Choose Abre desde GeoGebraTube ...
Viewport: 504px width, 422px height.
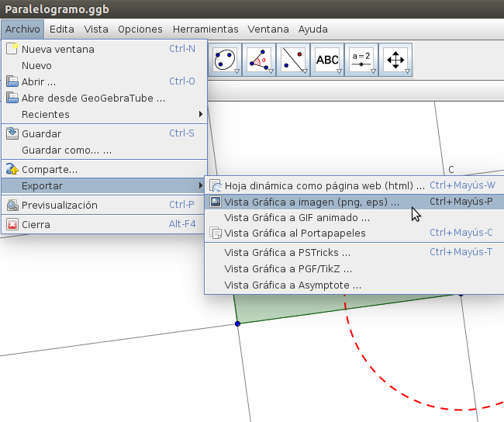point(105,98)
